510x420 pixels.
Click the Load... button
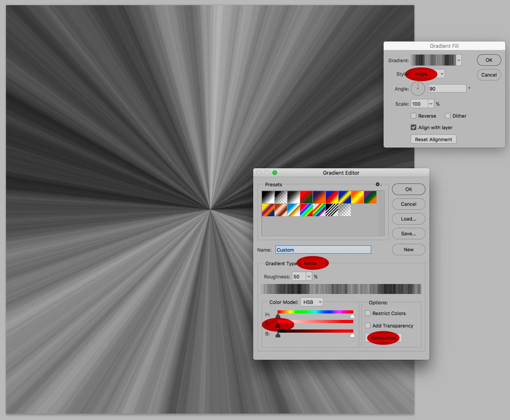coord(409,219)
